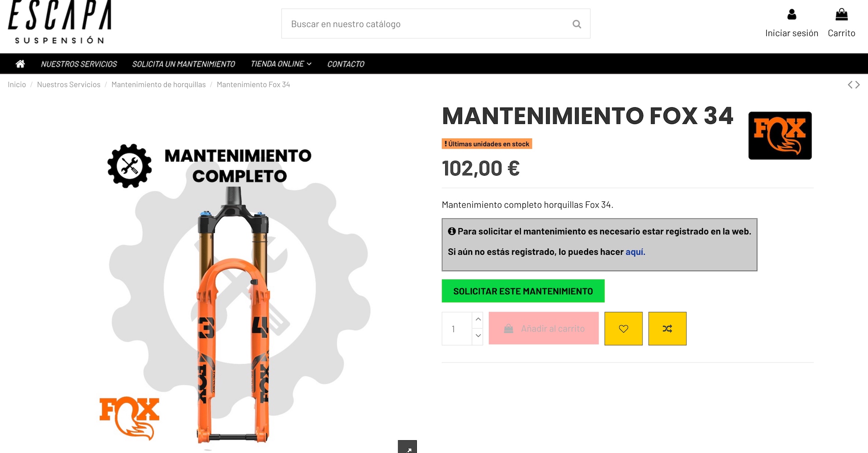868x453 pixels.
Task: Click the home icon in navigation bar
Action: coord(20,64)
